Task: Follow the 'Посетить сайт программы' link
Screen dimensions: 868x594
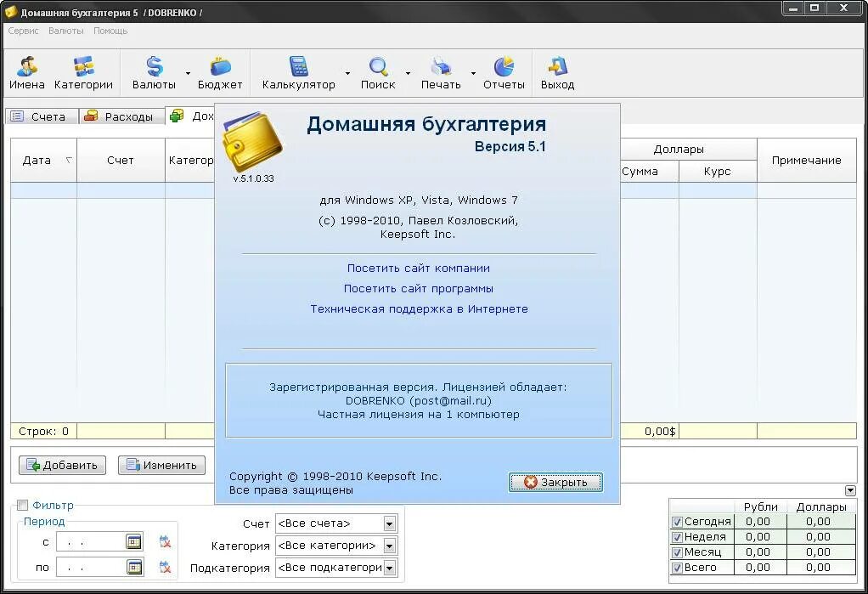Action: [x=419, y=289]
